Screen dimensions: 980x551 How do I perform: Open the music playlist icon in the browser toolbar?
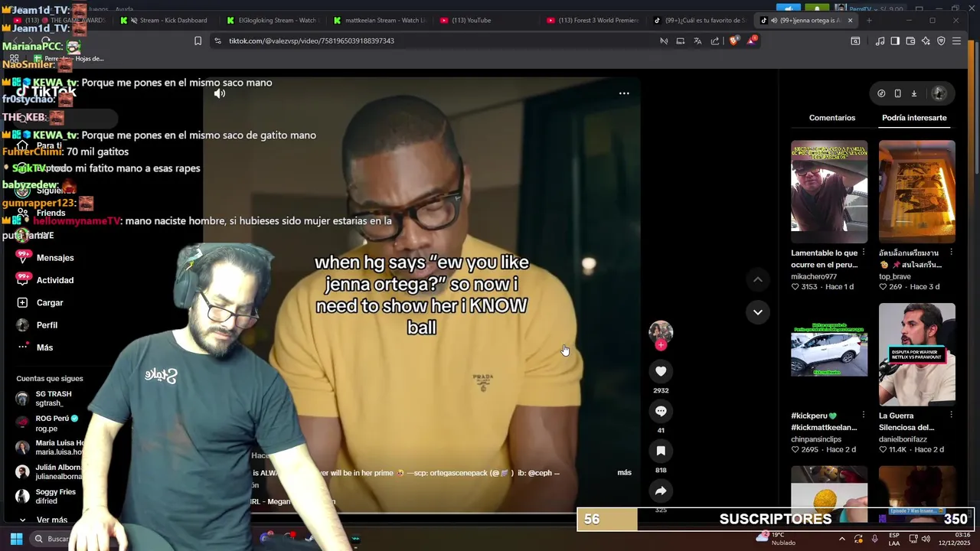point(880,41)
